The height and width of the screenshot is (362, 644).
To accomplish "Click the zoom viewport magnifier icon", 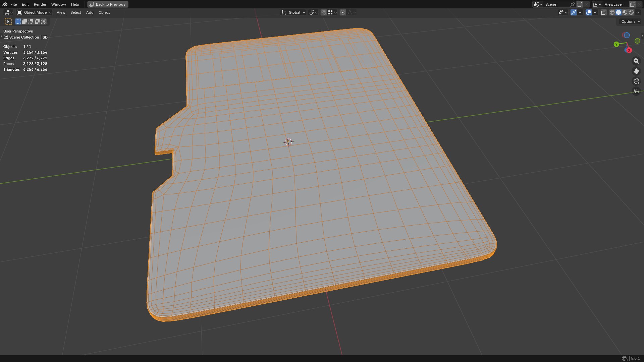I will 636,61.
